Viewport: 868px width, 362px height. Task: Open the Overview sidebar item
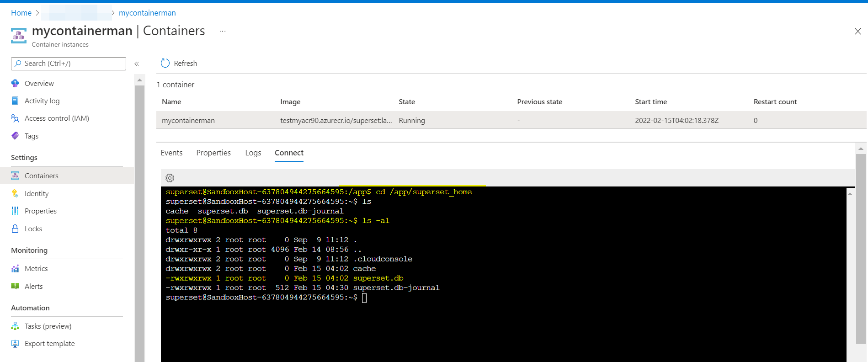click(x=39, y=83)
